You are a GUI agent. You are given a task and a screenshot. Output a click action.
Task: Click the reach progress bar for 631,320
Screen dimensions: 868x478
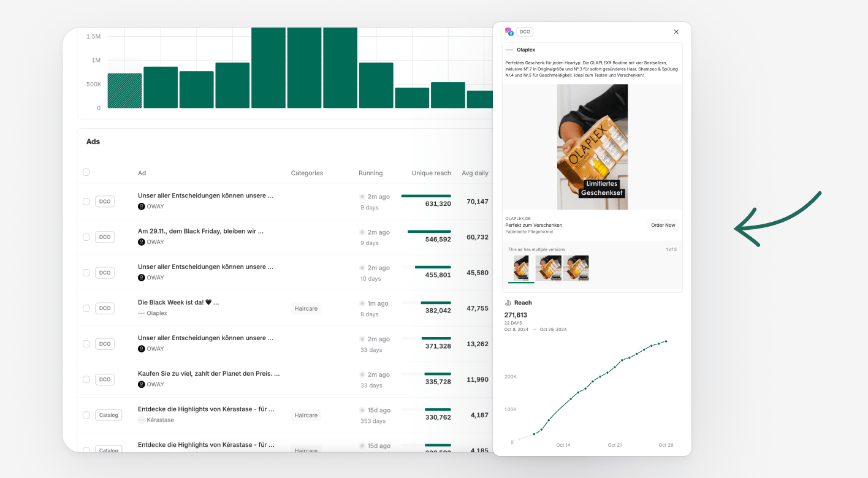coord(426,196)
